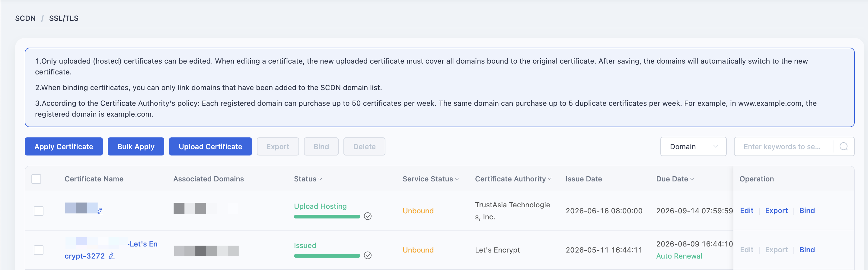Click edit pencil icon beside crypt-3272 name

[112, 256]
